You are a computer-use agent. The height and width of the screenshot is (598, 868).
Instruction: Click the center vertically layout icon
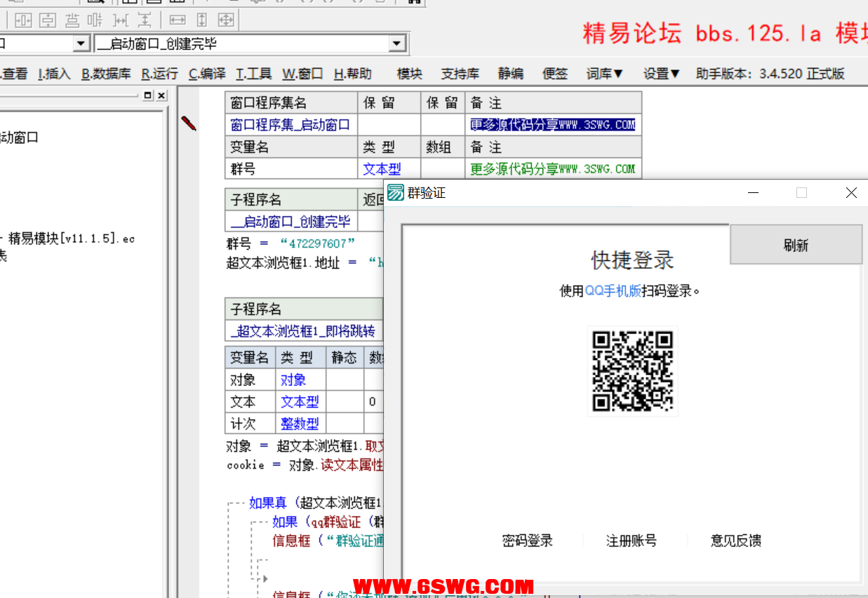coord(47,20)
